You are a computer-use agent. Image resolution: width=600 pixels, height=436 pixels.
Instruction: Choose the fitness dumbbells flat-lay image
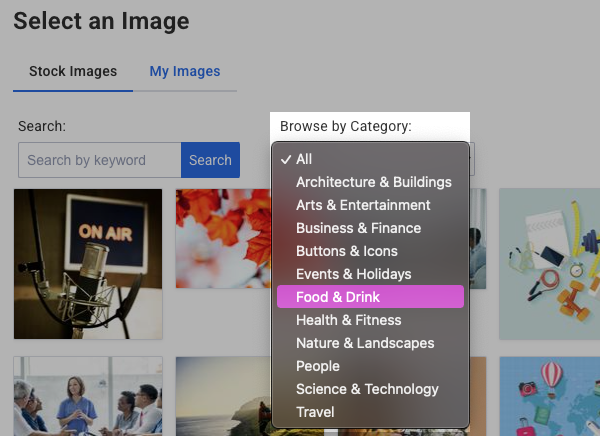(549, 264)
